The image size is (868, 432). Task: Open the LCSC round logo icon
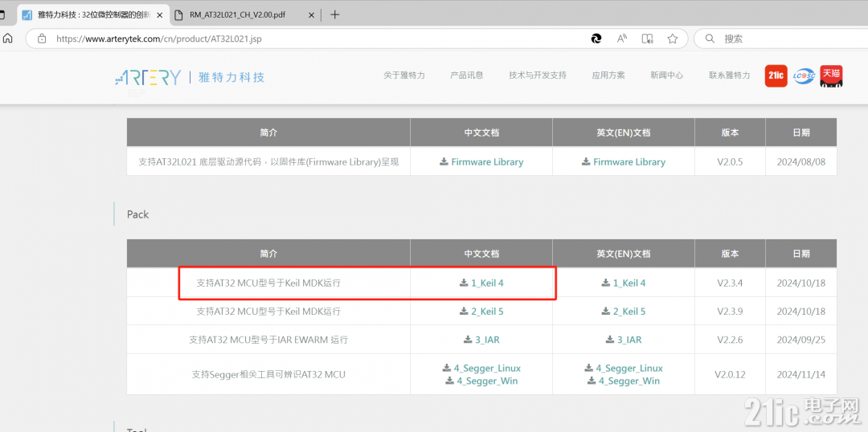click(x=804, y=75)
